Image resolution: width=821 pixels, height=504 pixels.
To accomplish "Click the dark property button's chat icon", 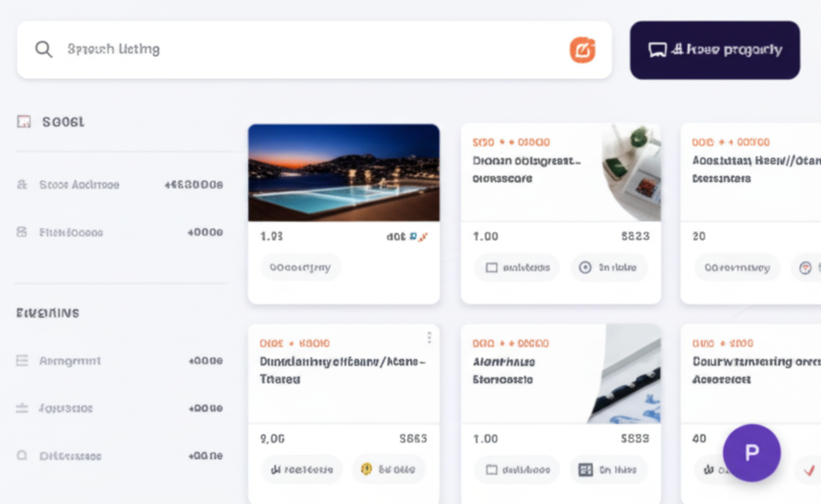I will click(657, 50).
